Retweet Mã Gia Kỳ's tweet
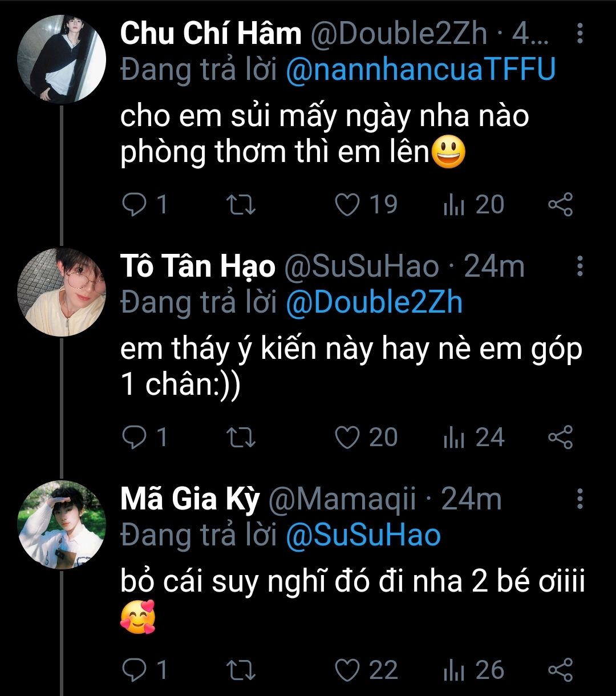The height and width of the screenshot is (696, 616). (241, 670)
